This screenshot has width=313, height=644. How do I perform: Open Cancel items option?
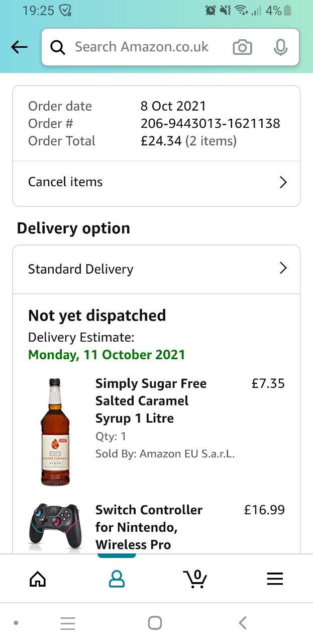[65, 182]
